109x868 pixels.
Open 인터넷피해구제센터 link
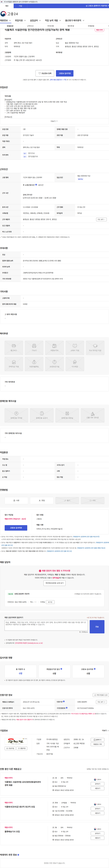[29, 643]
